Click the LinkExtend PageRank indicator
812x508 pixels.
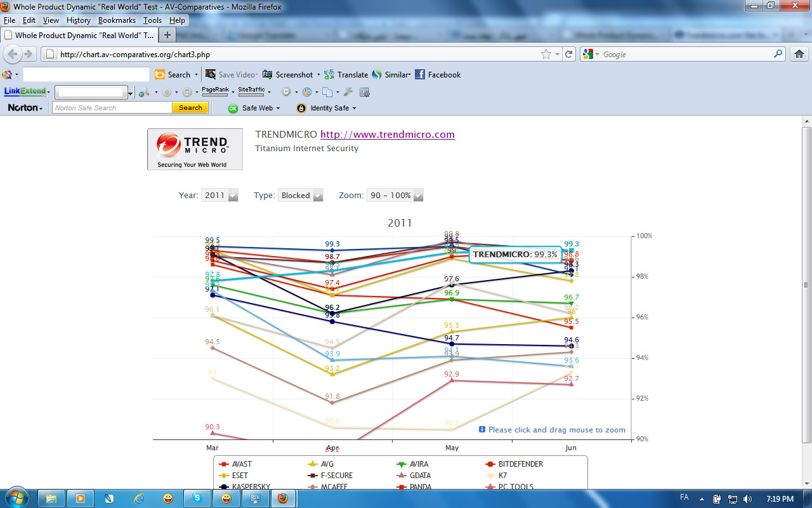215,91
